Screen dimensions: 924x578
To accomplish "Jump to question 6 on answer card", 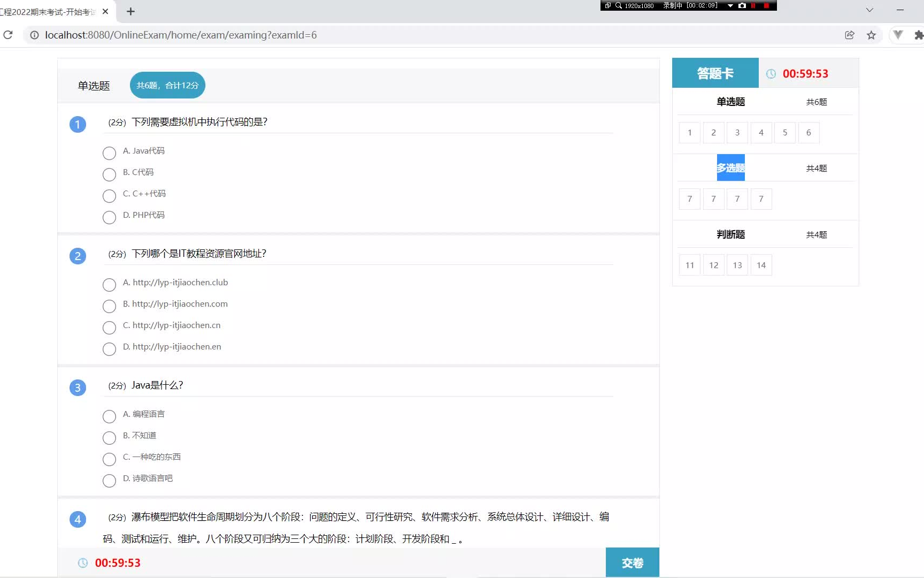I will (x=809, y=133).
